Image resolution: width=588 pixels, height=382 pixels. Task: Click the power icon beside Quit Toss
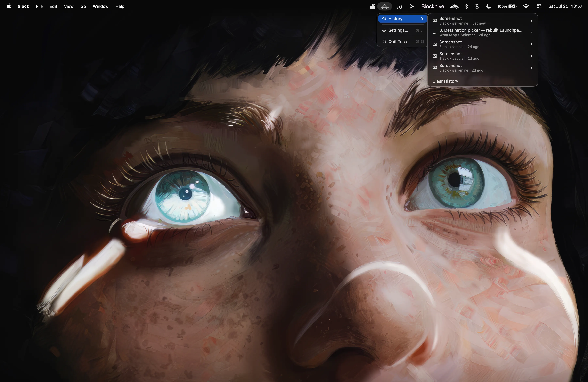(384, 42)
